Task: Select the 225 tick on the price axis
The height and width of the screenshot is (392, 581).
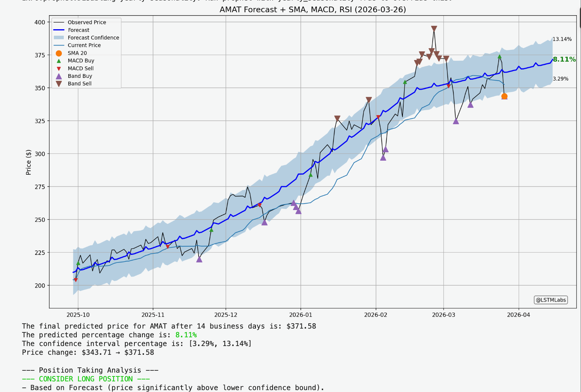Action: 39,253
